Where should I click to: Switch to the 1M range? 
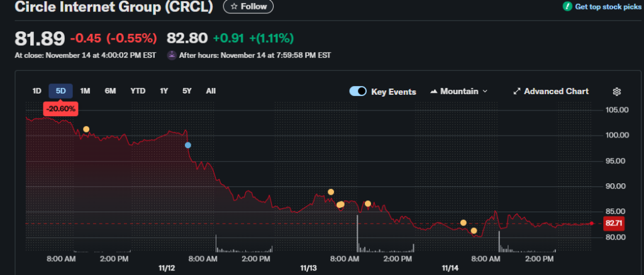coord(86,91)
